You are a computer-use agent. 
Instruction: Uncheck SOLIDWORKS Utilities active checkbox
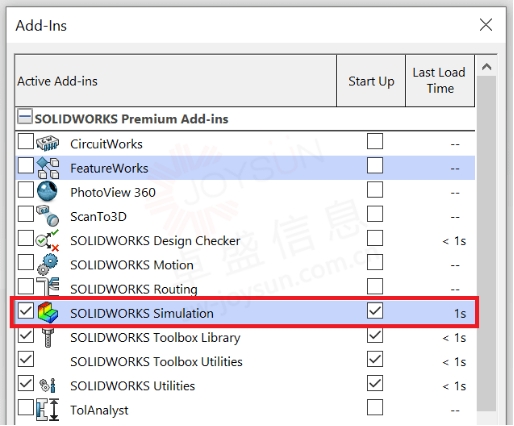click(x=26, y=383)
